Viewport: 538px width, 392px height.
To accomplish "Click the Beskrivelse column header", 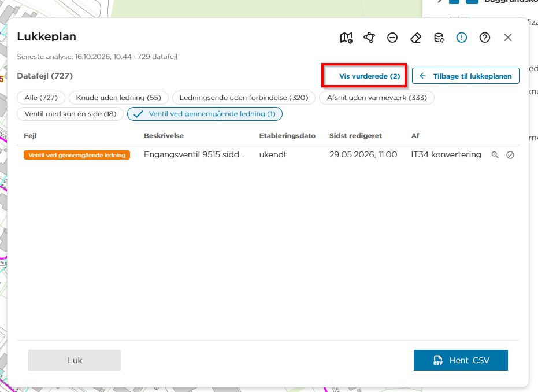I will point(164,136).
